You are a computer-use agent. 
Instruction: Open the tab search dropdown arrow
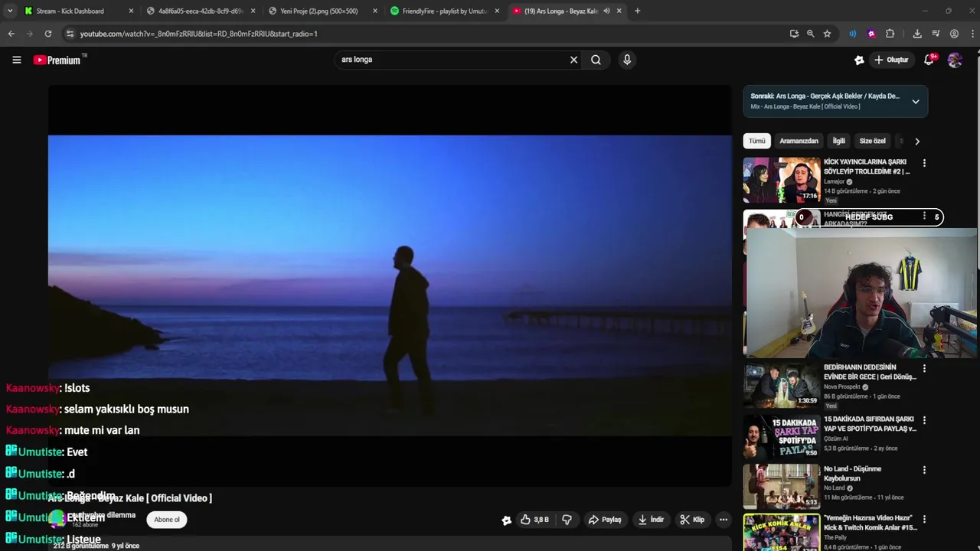coord(10,11)
